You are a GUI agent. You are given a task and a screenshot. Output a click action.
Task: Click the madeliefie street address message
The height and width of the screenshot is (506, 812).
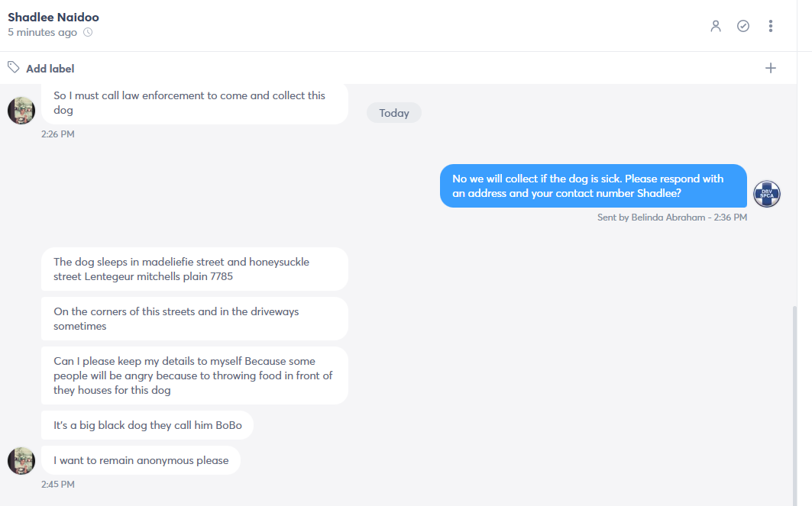click(x=195, y=269)
